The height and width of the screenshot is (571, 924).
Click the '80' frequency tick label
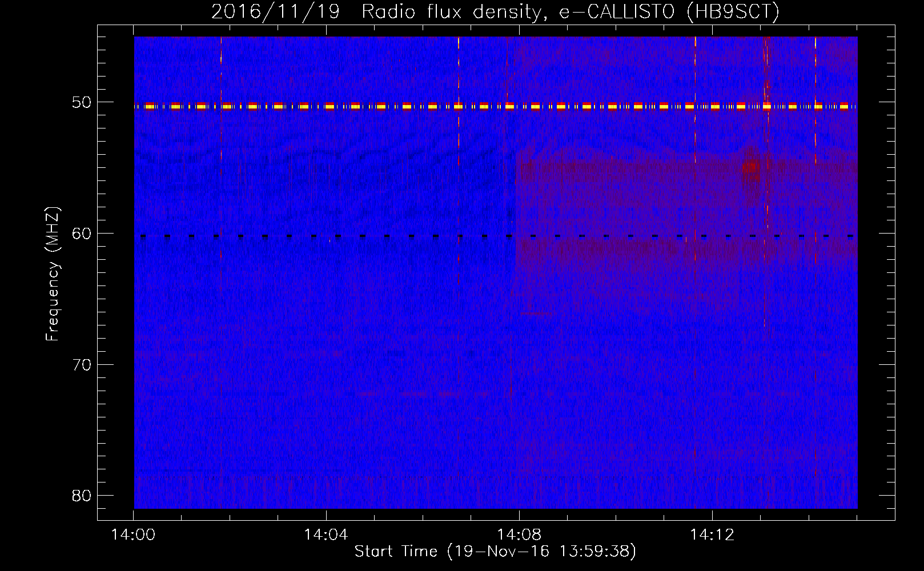tap(82, 495)
